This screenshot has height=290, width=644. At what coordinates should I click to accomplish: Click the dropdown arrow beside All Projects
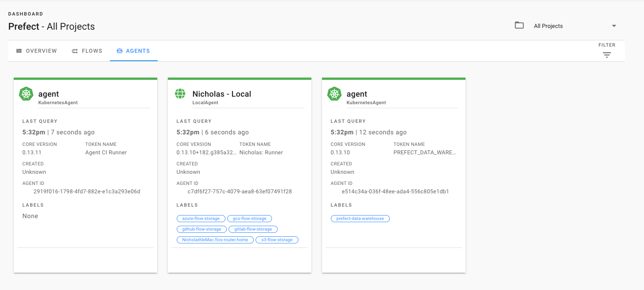tap(614, 26)
